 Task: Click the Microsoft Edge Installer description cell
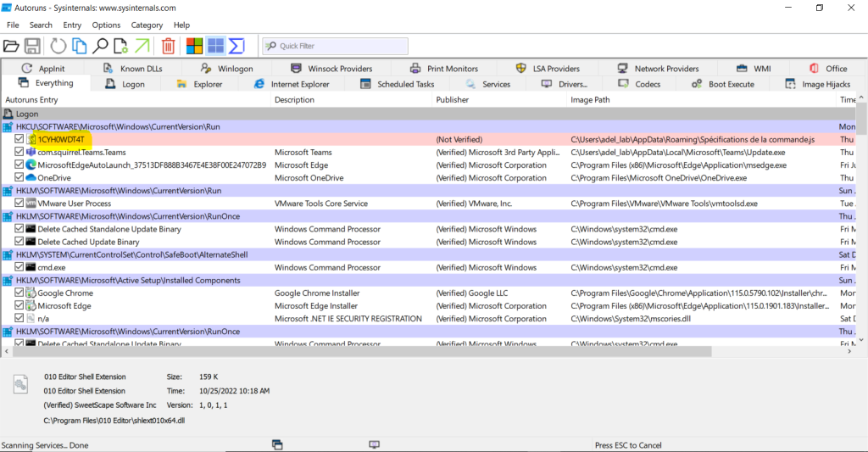316,306
